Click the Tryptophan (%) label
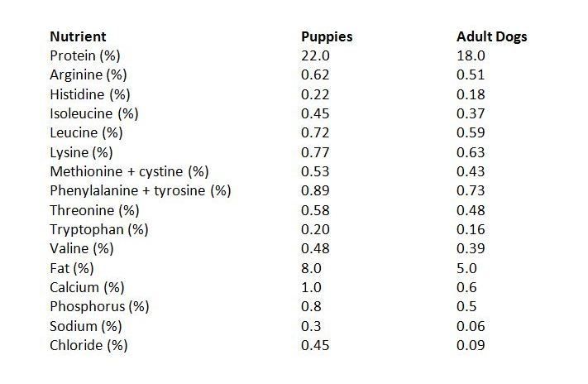 coord(99,229)
